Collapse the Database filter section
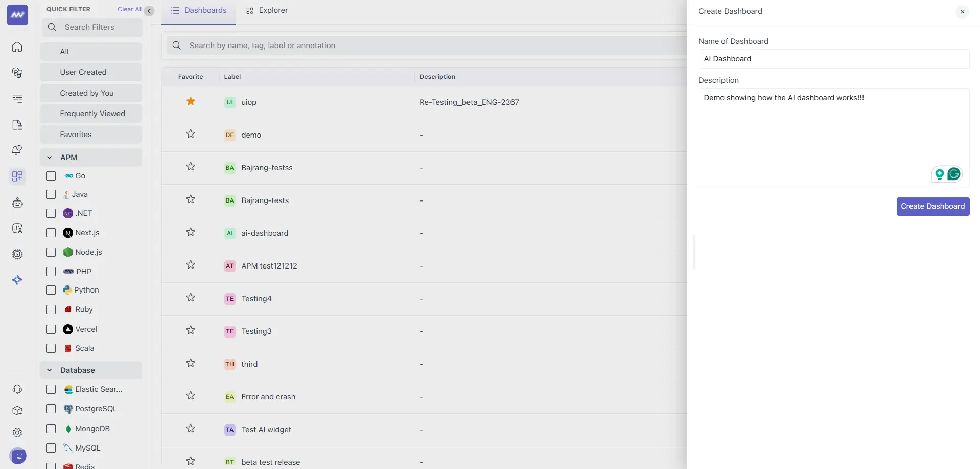The width and height of the screenshot is (980, 469). 50,370
